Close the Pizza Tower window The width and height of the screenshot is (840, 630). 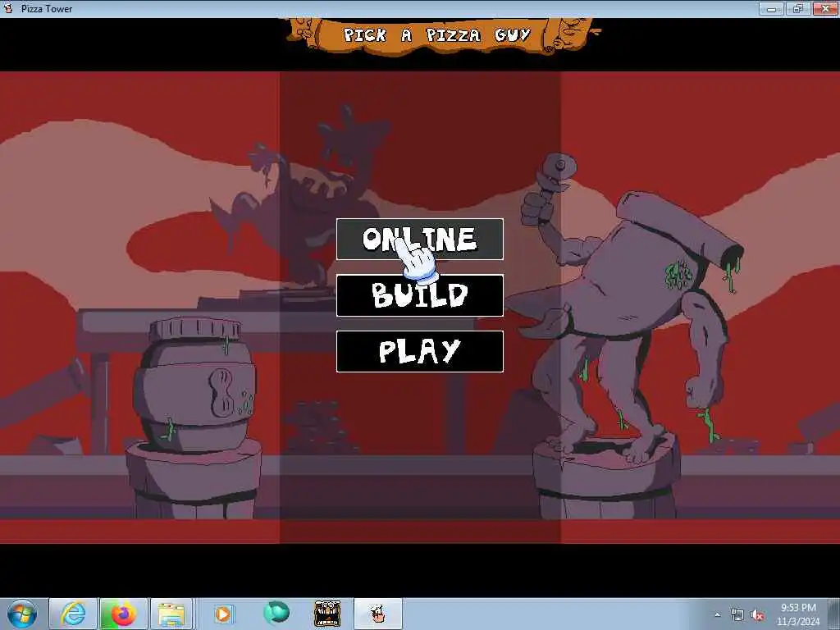pos(825,8)
